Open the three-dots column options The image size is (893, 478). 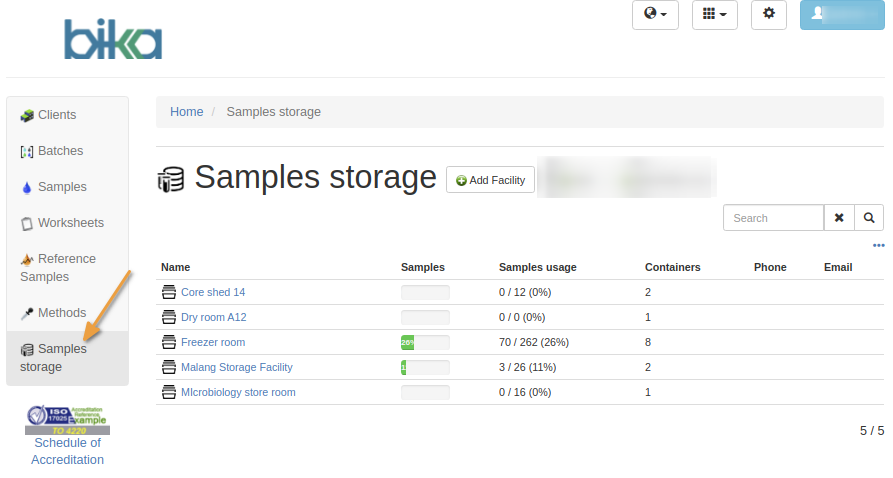[x=878, y=246]
